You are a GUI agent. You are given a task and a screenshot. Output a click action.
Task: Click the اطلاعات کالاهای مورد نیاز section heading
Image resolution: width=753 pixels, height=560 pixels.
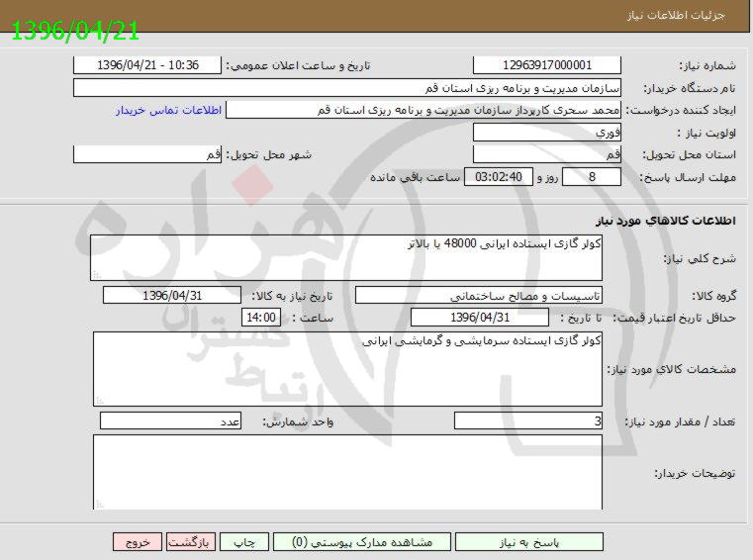666,221
